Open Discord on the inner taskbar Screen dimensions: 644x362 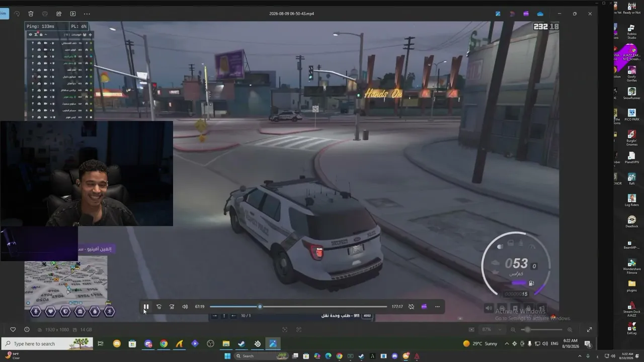[148, 344]
